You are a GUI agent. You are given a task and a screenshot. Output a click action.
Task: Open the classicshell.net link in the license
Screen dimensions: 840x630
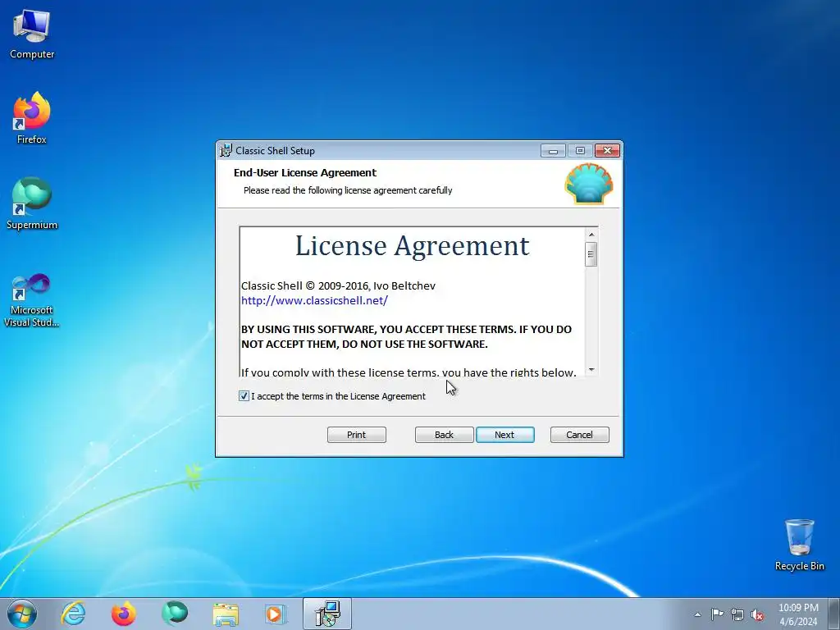click(314, 300)
